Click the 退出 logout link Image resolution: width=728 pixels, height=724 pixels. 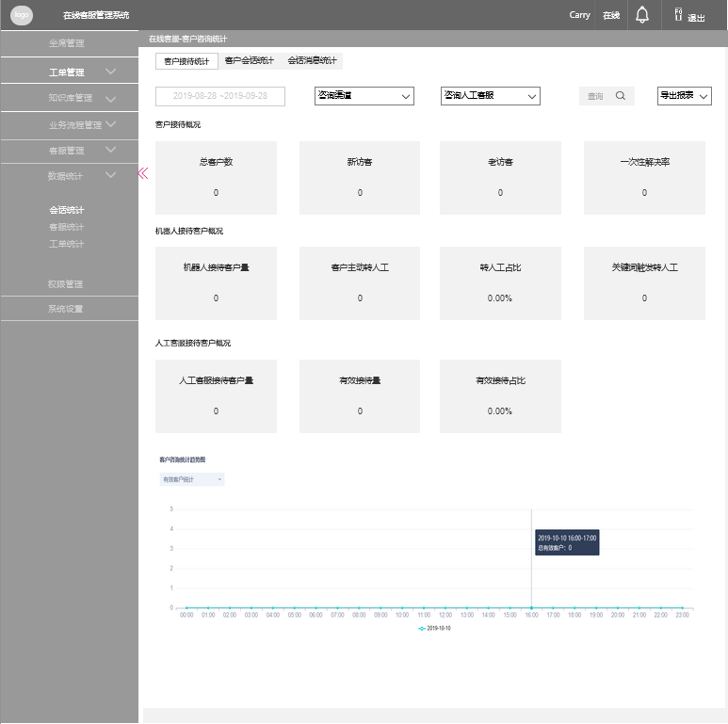[696, 18]
